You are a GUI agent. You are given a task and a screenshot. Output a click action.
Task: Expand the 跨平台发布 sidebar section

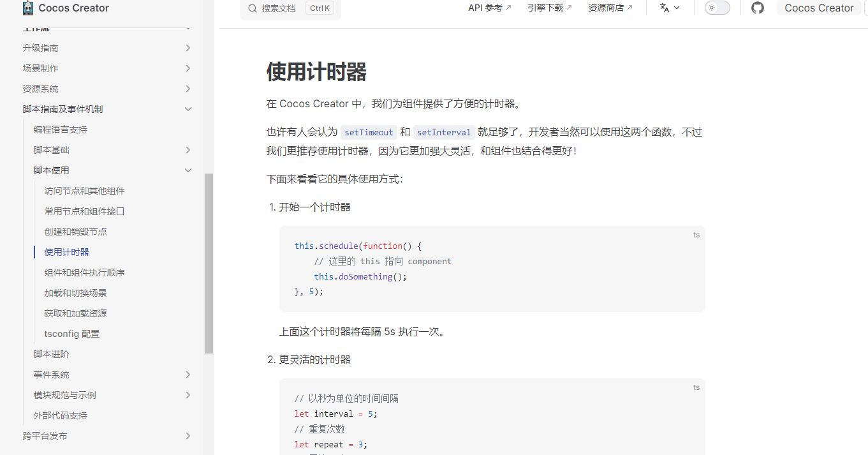tap(188, 436)
